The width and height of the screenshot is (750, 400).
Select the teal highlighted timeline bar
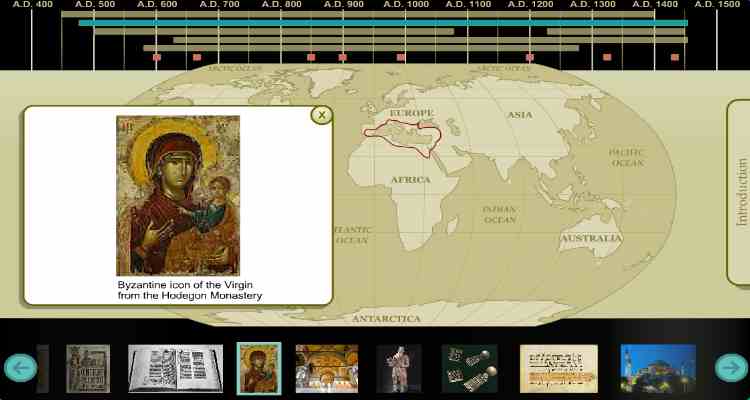click(x=383, y=23)
